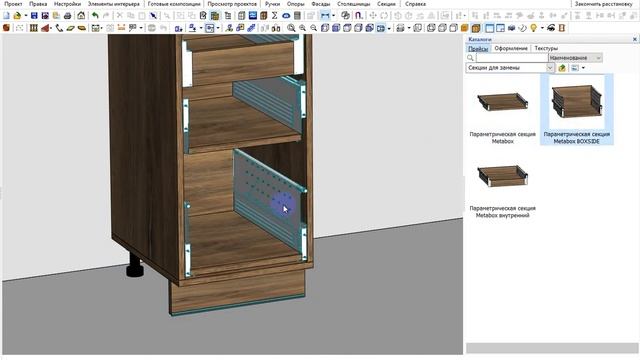The width and height of the screenshot is (640, 360).
Task: Open the Столешницы menu
Action: pos(353,4)
